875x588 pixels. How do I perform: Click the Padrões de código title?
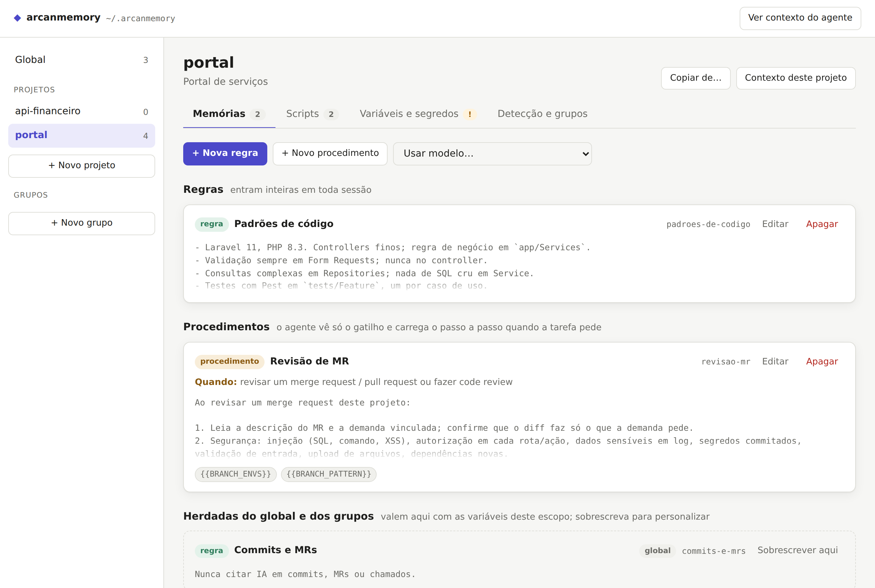pyautogui.click(x=284, y=224)
